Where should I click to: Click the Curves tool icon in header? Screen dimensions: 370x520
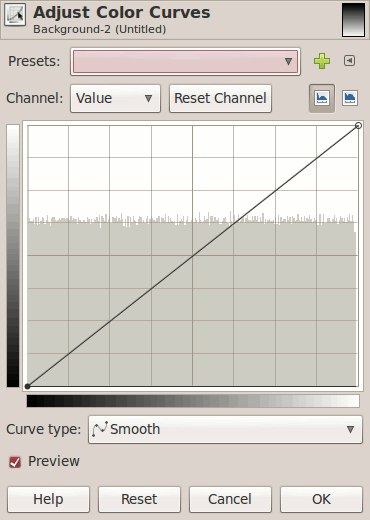pos(15,15)
